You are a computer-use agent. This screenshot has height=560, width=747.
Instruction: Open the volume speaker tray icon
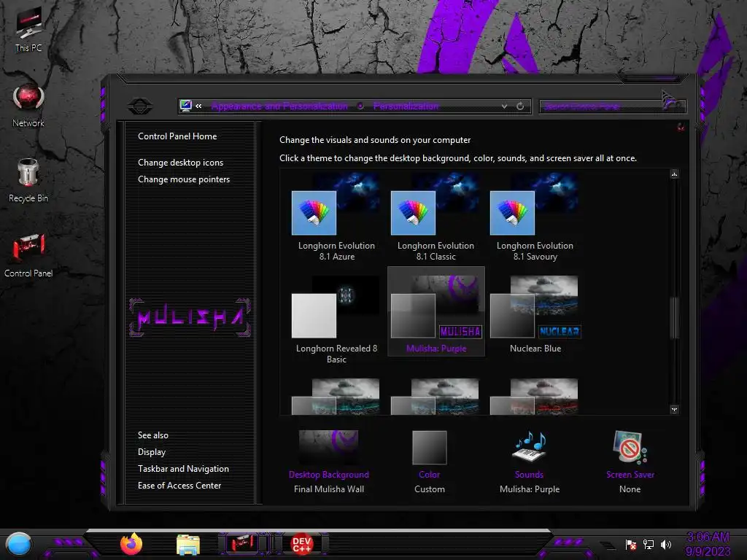pyautogui.click(x=666, y=544)
